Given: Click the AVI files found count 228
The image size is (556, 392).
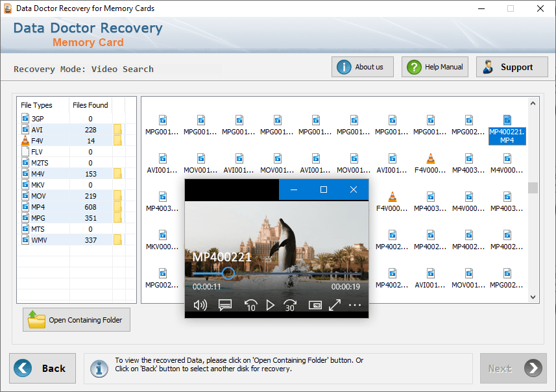Looking at the screenshot, I should (x=90, y=130).
